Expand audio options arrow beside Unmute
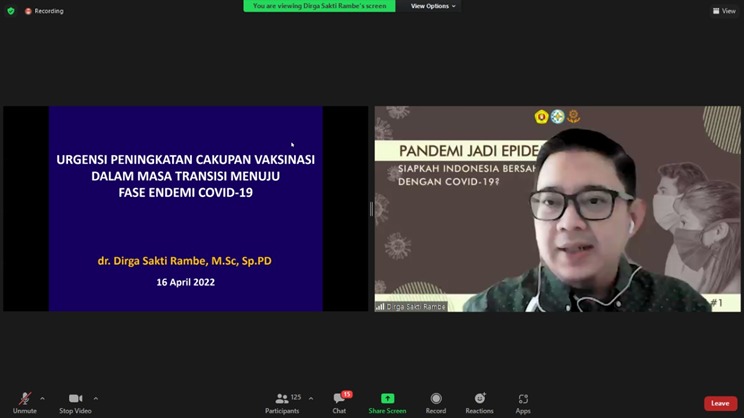 tap(42, 398)
